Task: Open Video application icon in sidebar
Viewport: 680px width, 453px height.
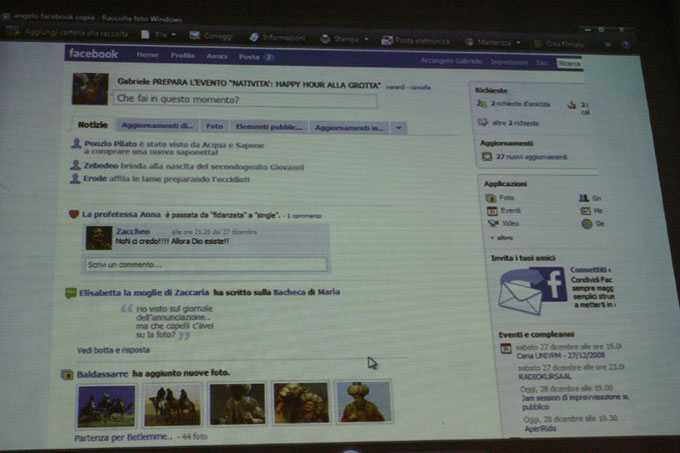Action: point(491,224)
